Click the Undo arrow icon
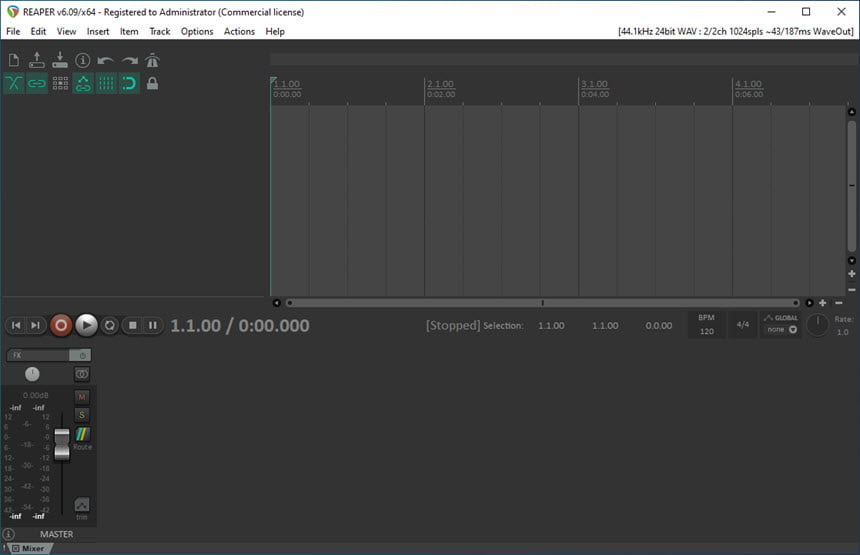Screen dimensions: 860x555 (x=105, y=60)
